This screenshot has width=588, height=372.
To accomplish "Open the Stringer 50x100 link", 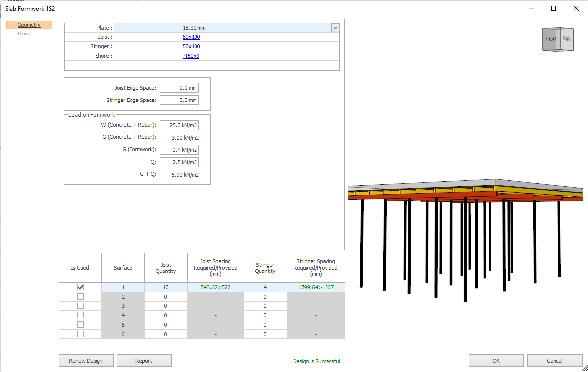I will 191,46.
